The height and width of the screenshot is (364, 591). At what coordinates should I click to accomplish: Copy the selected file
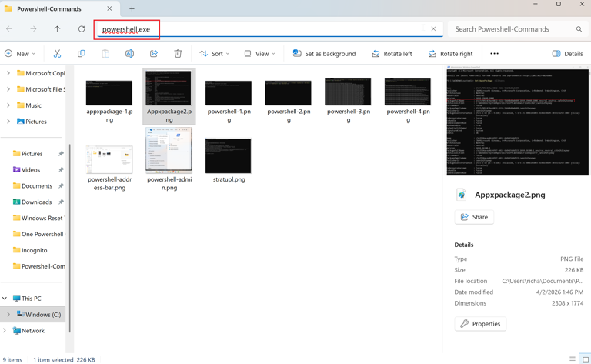click(82, 54)
